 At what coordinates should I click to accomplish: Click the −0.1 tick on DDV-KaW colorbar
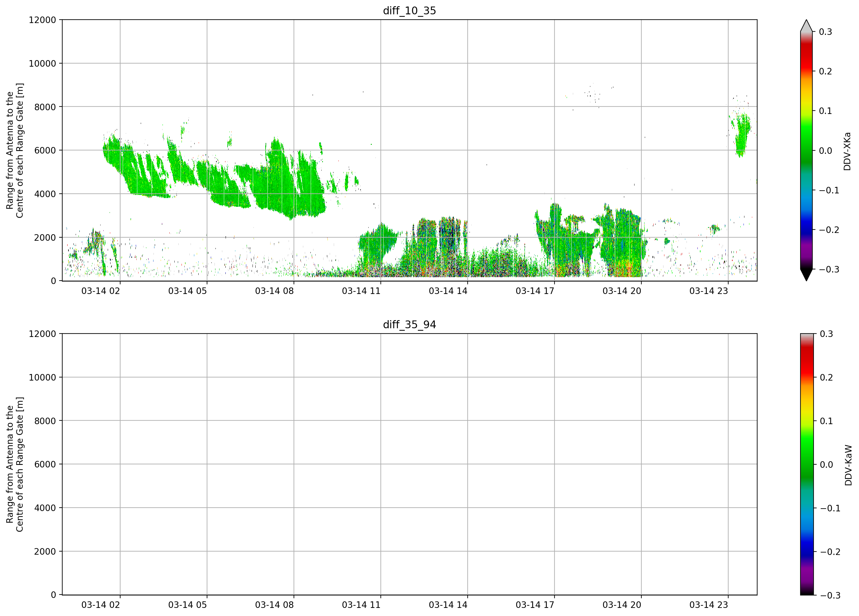[830, 508]
